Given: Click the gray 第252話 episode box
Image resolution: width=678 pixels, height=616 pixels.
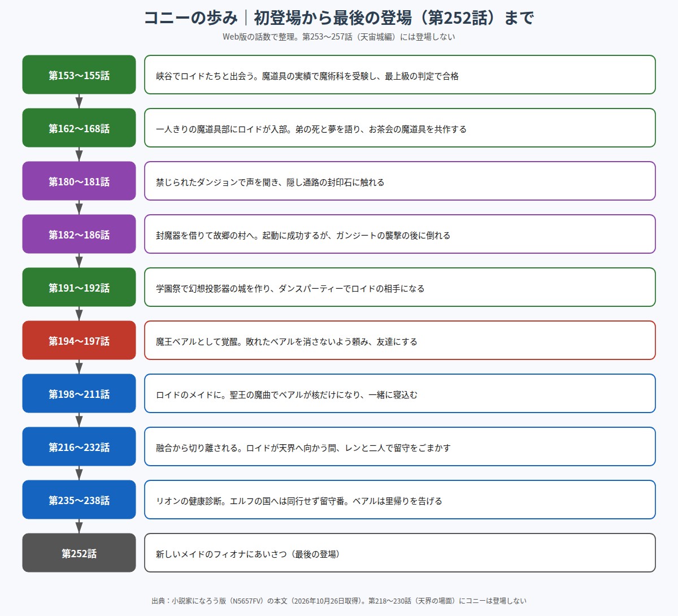Looking at the screenshot, I should pyautogui.click(x=79, y=553).
